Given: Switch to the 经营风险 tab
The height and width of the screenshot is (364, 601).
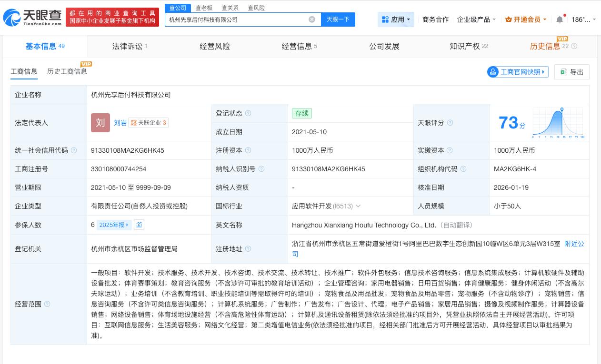Looking at the screenshot, I should click(215, 46).
